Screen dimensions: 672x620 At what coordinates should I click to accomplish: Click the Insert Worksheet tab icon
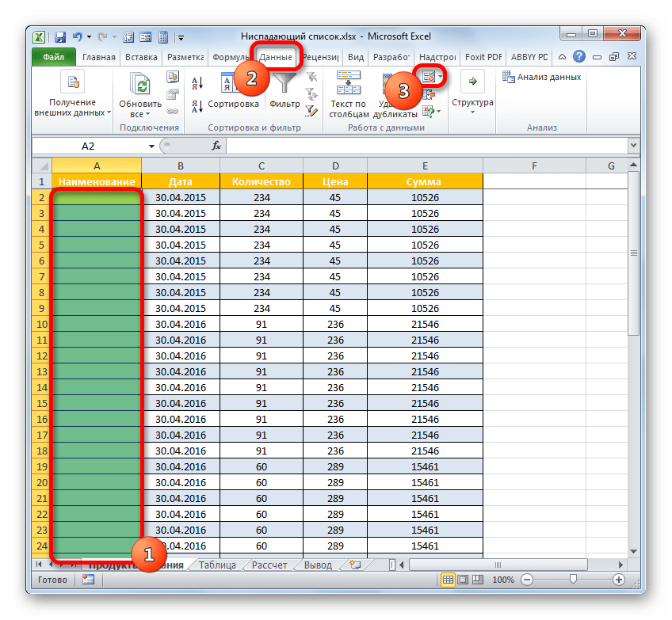tap(355, 565)
